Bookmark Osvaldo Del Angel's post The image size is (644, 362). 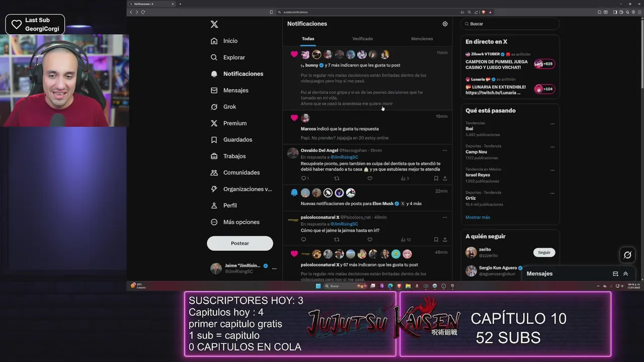[436, 178]
